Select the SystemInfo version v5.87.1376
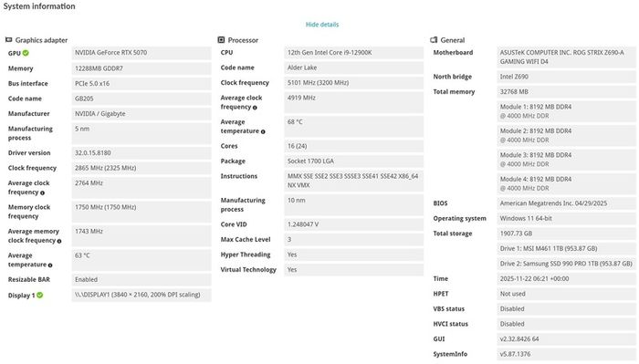Image resolution: width=639 pixels, height=364 pixels. click(567, 354)
